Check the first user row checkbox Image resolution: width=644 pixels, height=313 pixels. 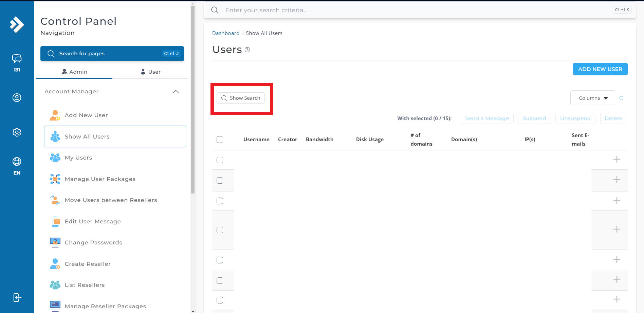(x=220, y=160)
